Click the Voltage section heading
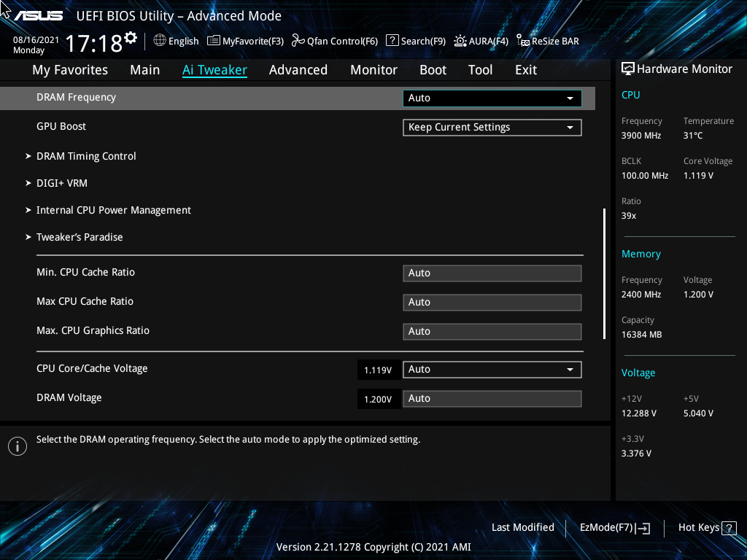Image resolution: width=747 pixels, height=560 pixels. pos(638,373)
